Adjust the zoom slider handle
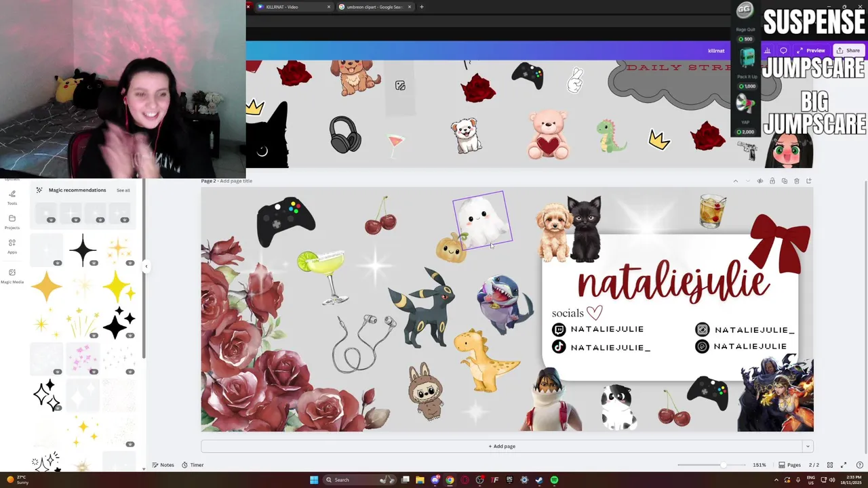The height and width of the screenshot is (488, 868). tap(723, 465)
